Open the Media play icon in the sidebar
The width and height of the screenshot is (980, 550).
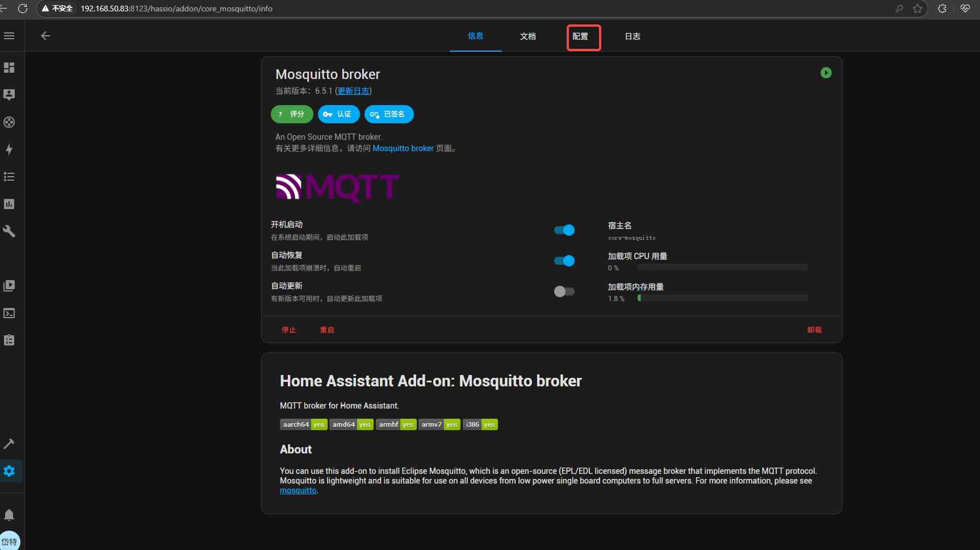point(9,286)
